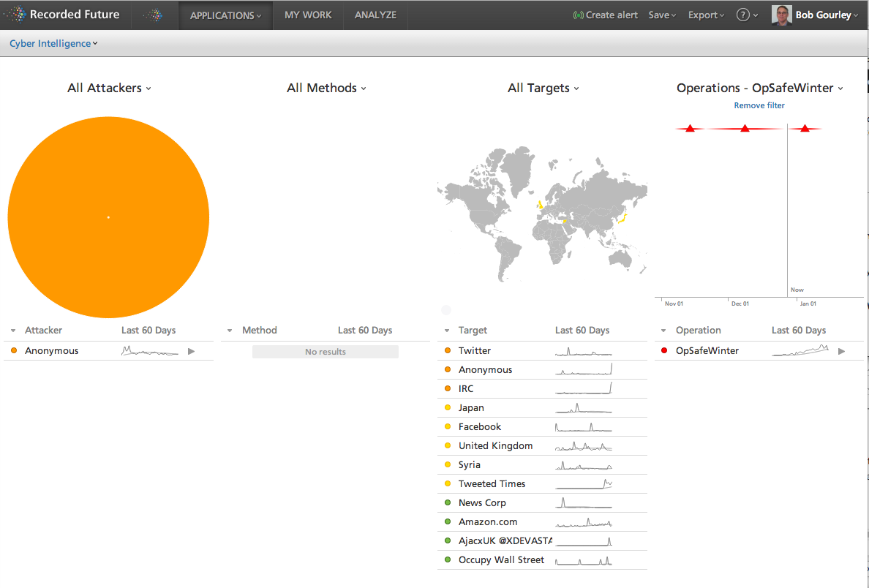Open the help question mark menu
This screenshot has height=588, width=869.
[747, 15]
